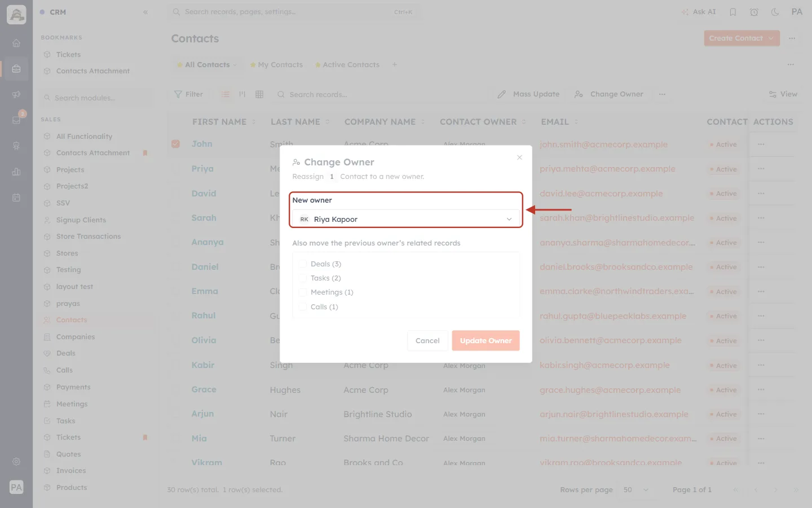Open page options menu beside Create Contact
The height and width of the screenshot is (508, 812).
click(792, 38)
